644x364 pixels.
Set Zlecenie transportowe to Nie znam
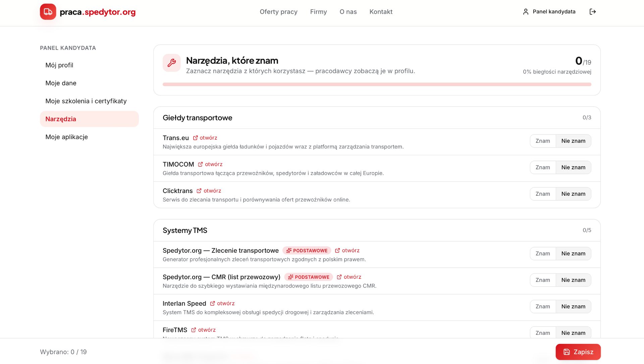[573, 253]
